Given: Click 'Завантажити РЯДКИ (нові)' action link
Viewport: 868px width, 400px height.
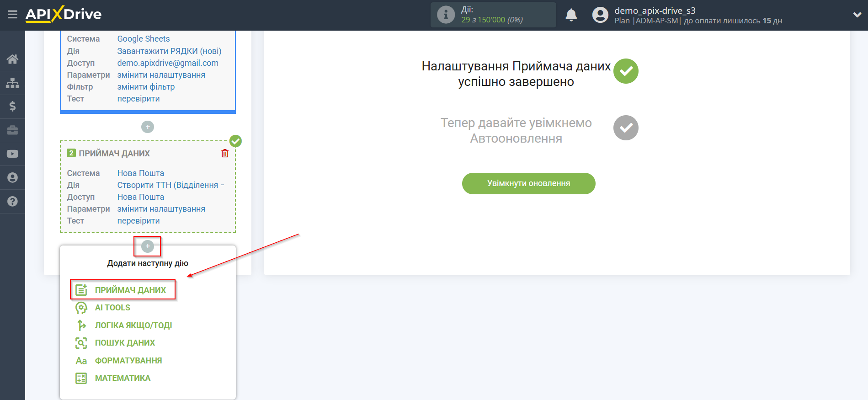Looking at the screenshot, I should pos(169,51).
